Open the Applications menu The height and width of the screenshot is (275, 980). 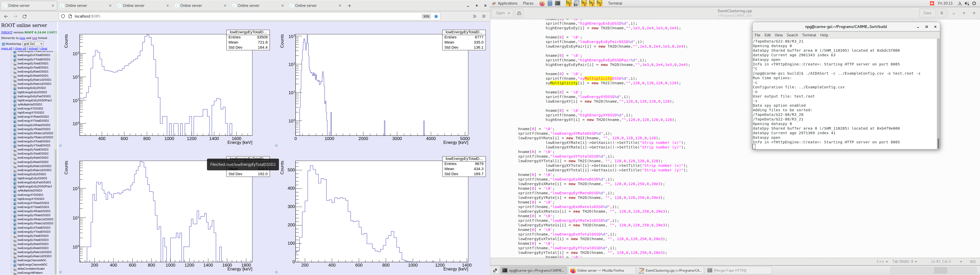click(x=507, y=3)
